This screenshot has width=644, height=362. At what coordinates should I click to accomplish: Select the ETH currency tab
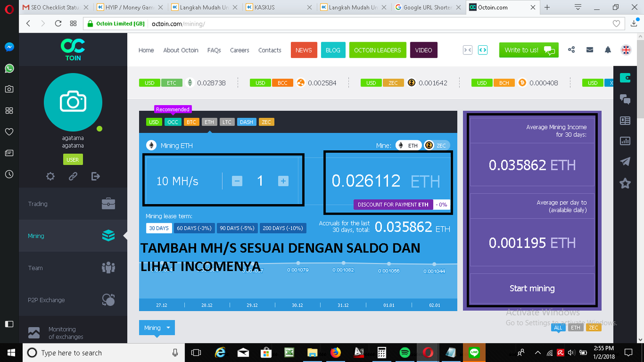tap(209, 122)
